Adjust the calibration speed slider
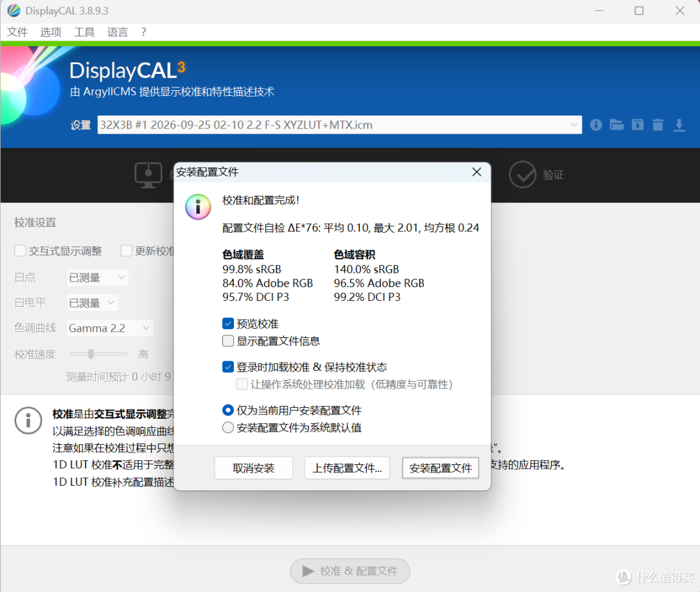 (x=91, y=354)
